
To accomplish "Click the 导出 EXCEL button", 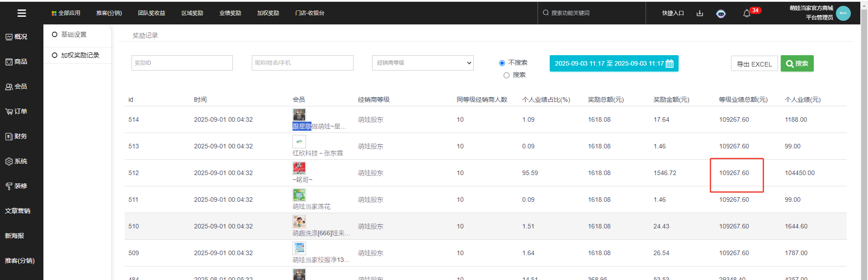I will [754, 64].
